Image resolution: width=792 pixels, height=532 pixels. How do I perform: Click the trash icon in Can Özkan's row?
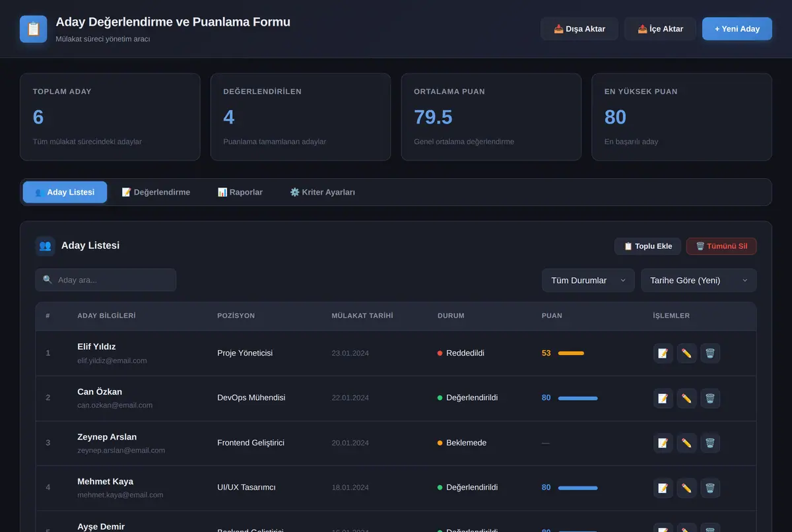(710, 398)
